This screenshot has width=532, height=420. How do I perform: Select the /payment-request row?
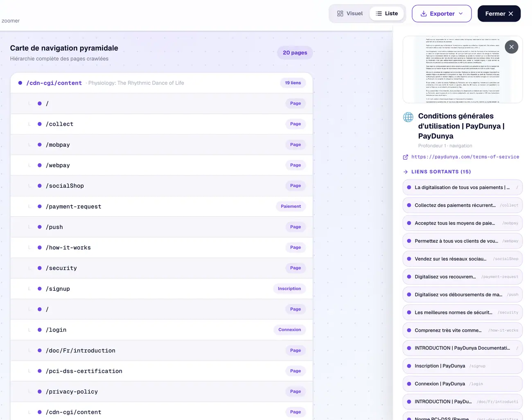(x=162, y=207)
